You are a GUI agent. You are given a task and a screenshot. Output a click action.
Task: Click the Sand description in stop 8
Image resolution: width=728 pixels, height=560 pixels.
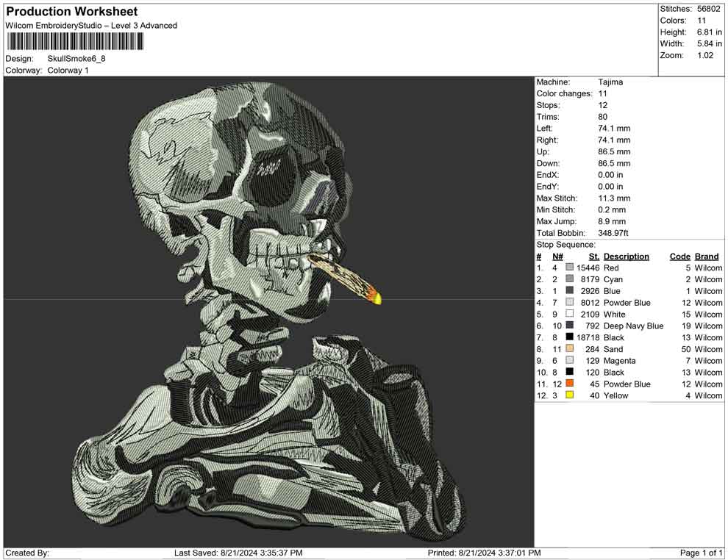613,349
